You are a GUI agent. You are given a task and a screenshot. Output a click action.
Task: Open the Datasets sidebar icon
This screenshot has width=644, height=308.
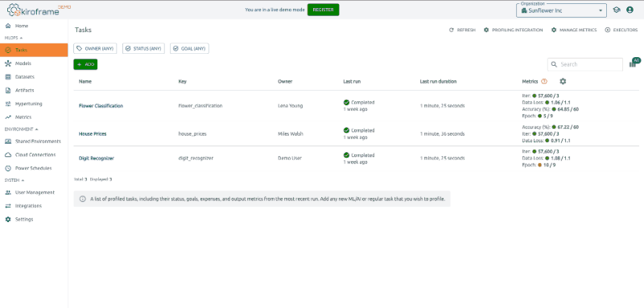coord(8,76)
